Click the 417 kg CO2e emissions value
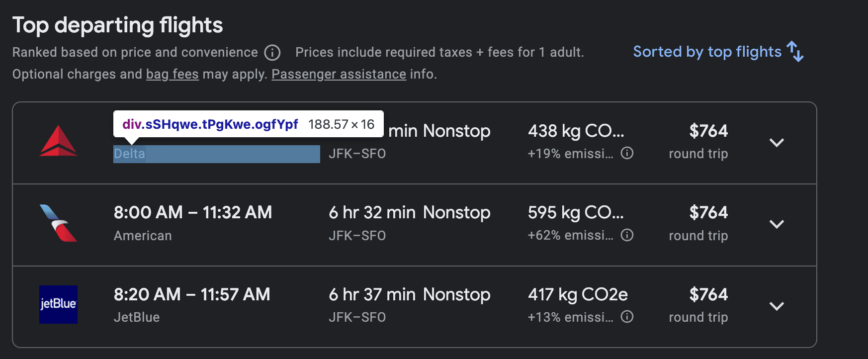868x359 pixels. pyautogui.click(x=577, y=294)
